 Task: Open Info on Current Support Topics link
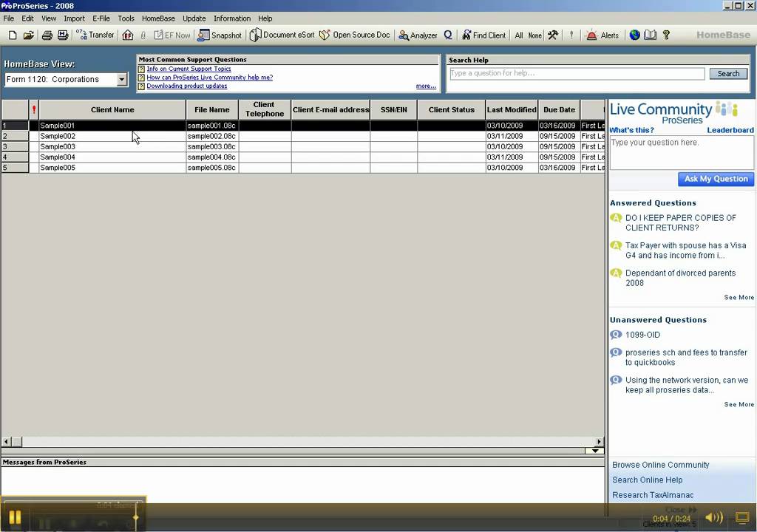189,69
